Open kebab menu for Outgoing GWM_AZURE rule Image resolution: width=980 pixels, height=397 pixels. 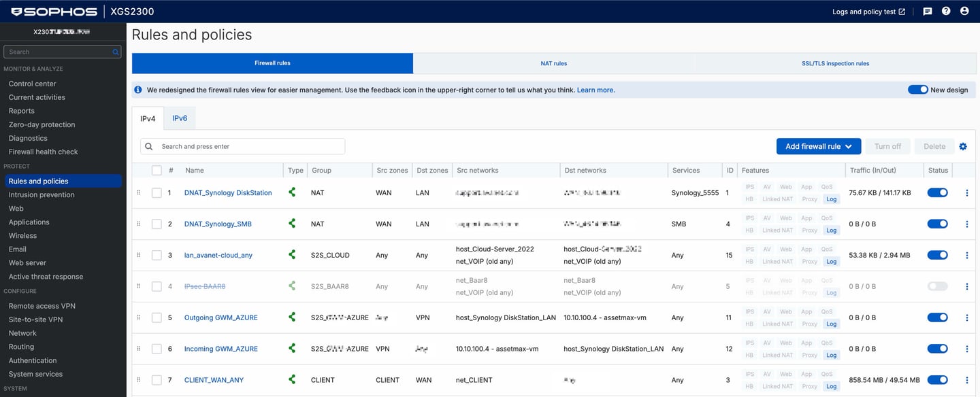pyautogui.click(x=967, y=318)
